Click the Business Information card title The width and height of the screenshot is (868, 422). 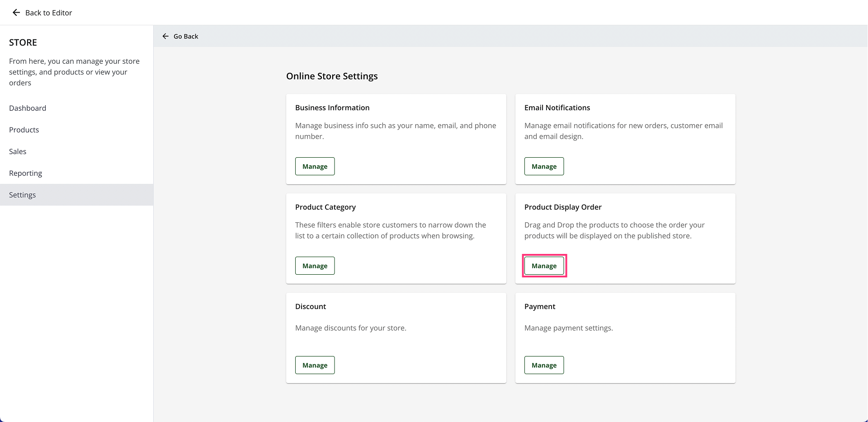(x=332, y=108)
